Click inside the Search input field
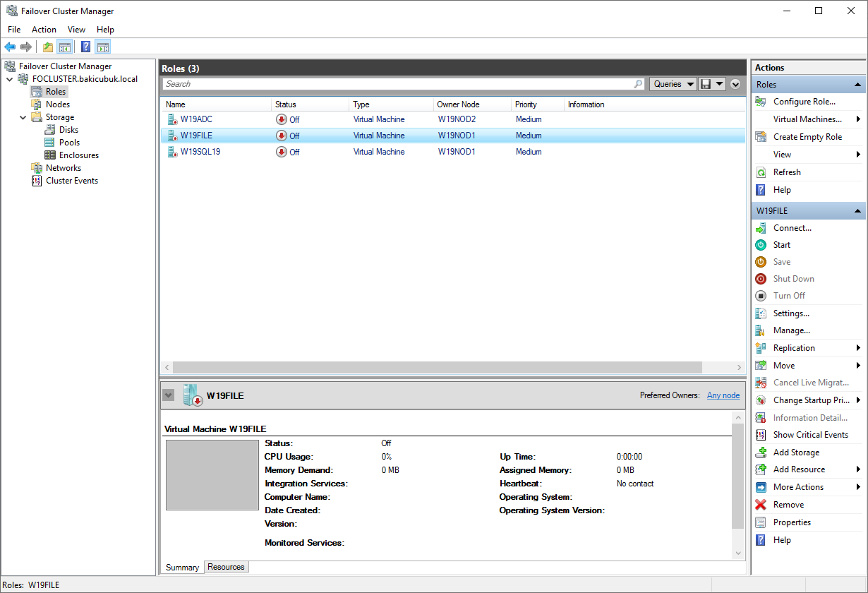 click(x=397, y=84)
